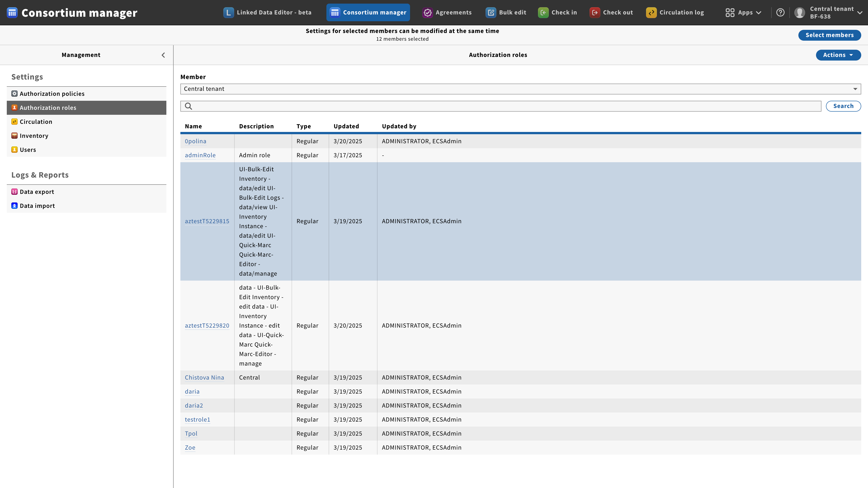Expand the Apps dropdown chevron
Image resolution: width=868 pixels, height=488 pixels.
(759, 13)
